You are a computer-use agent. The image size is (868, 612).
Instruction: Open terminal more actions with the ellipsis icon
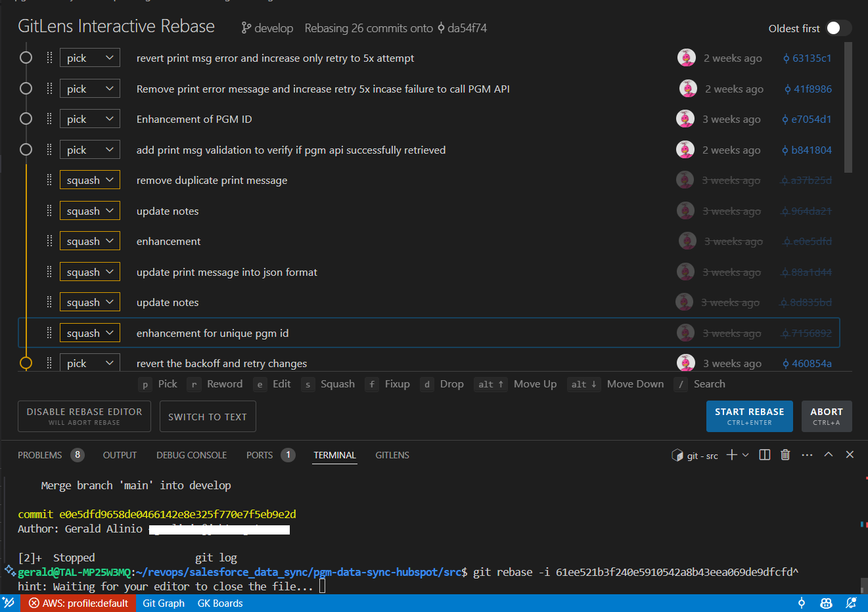(807, 454)
